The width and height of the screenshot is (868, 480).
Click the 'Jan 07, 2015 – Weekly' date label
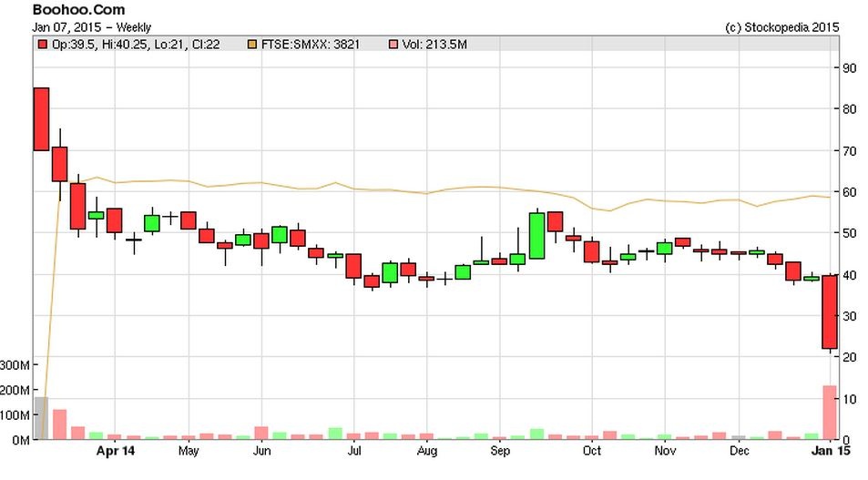coord(91,27)
